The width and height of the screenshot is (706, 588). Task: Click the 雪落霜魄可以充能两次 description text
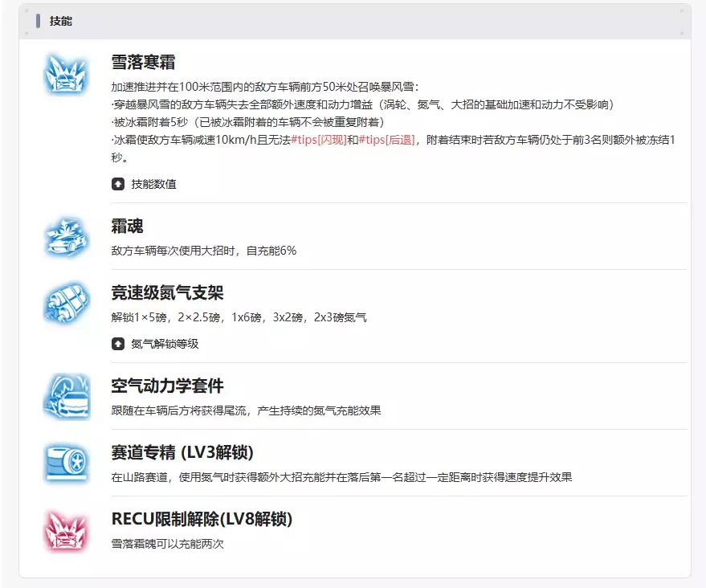167,544
